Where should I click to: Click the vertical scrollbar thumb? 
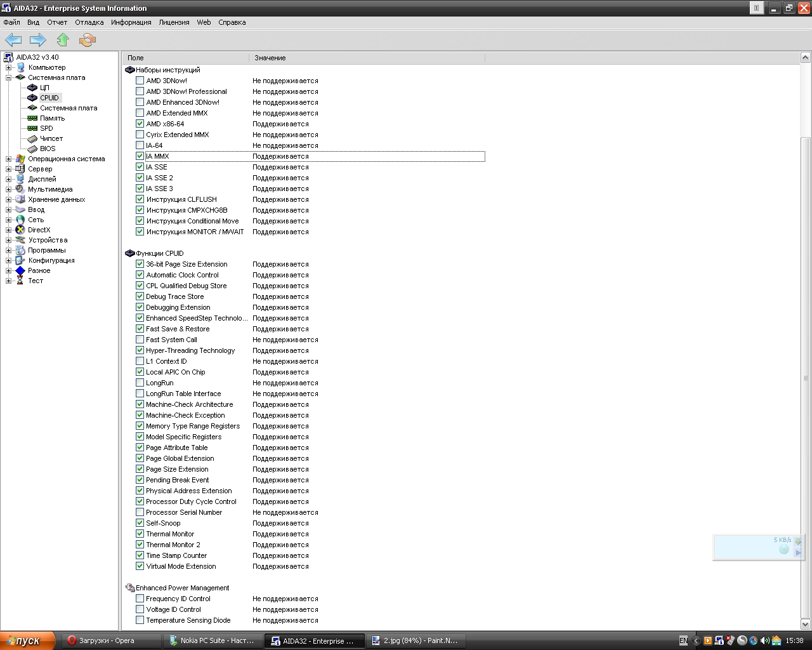coord(806,378)
